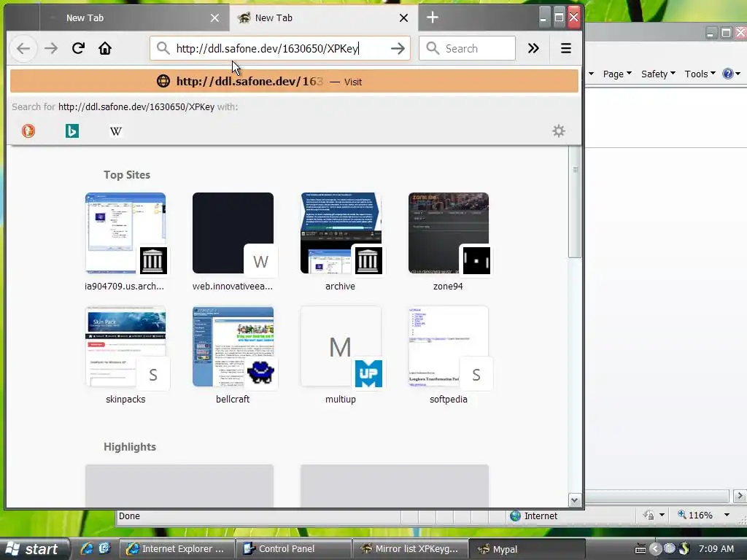Open the Safety menu in Internet Explorer
Image resolution: width=747 pixels, height=560 pixels.
pos(659,74)
